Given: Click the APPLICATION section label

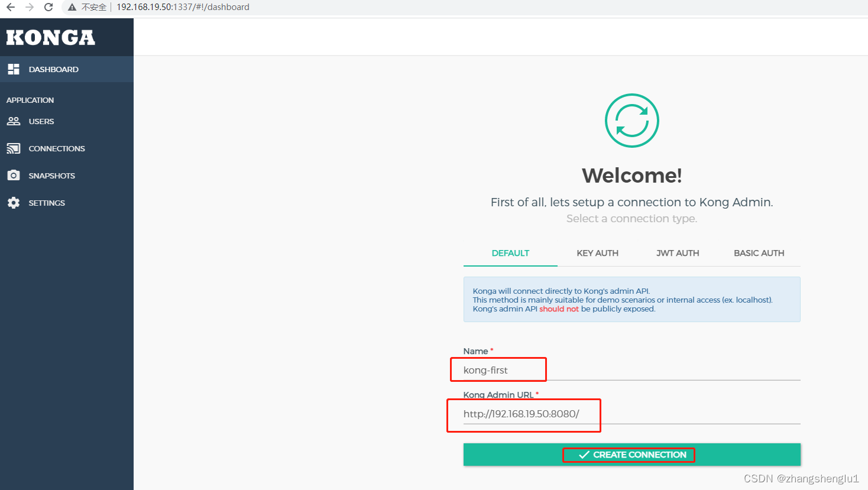Looking at the screenshot, I should coord(30,100).
